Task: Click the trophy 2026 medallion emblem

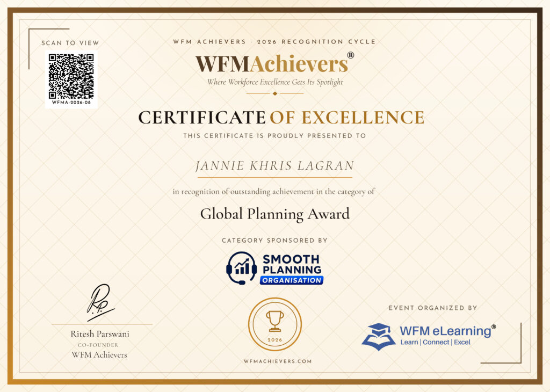Action: pos(275,324)
